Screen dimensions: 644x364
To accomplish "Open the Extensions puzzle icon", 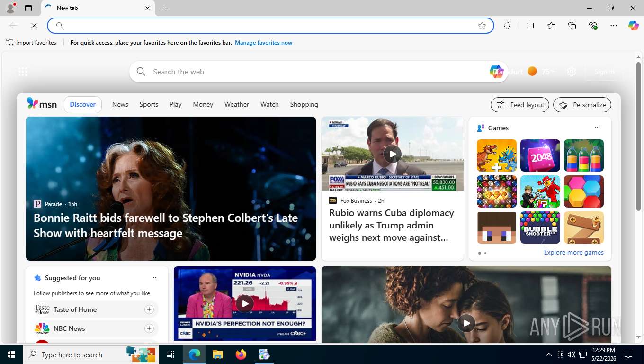I will coord(508,26).
